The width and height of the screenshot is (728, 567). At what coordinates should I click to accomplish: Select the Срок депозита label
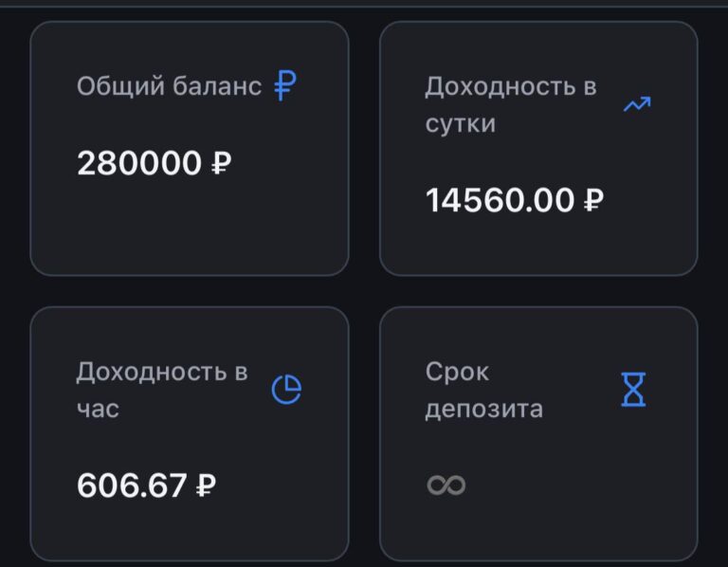(483, 390)
